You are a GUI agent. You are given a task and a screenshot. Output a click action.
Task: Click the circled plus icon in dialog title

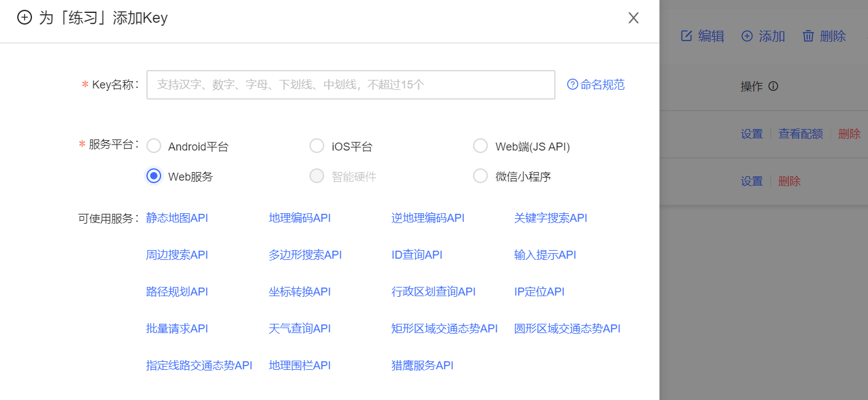[25, 18]
